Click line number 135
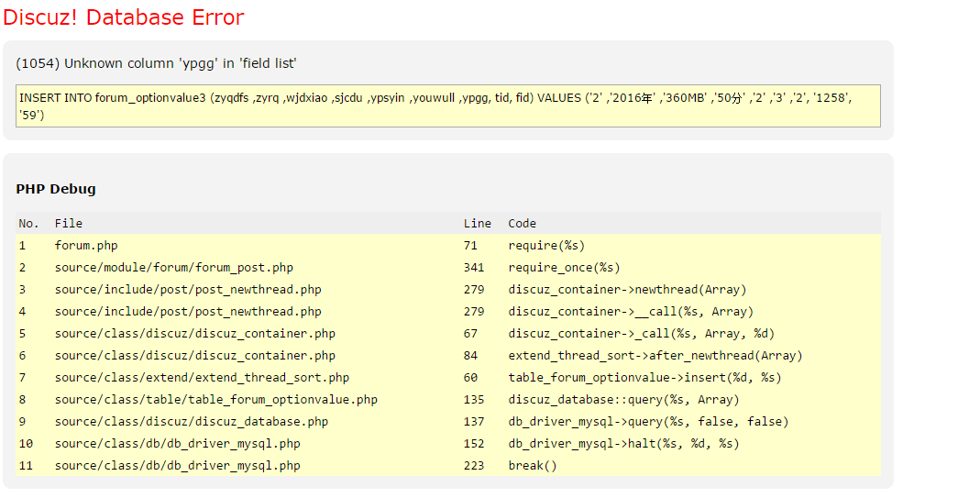 (x=474, y=399)
